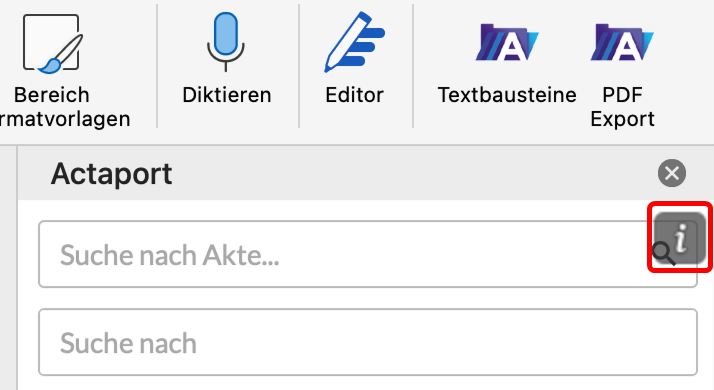Click the Actaport panel title
This screenshot has height=390, width=714.
coord(112,174)
